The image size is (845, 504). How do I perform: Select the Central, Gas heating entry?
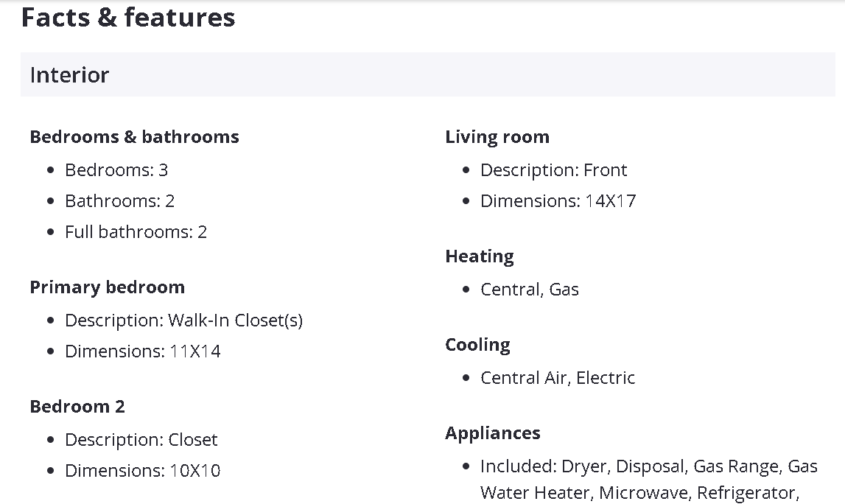pyautogui.click(x=529, y=290)
